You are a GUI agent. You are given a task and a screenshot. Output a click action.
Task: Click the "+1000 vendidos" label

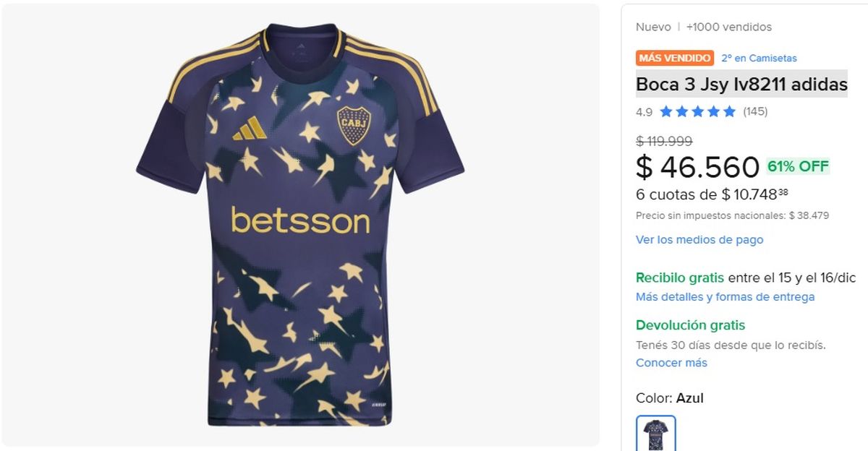pyautogui.click(x=729, y=27)
